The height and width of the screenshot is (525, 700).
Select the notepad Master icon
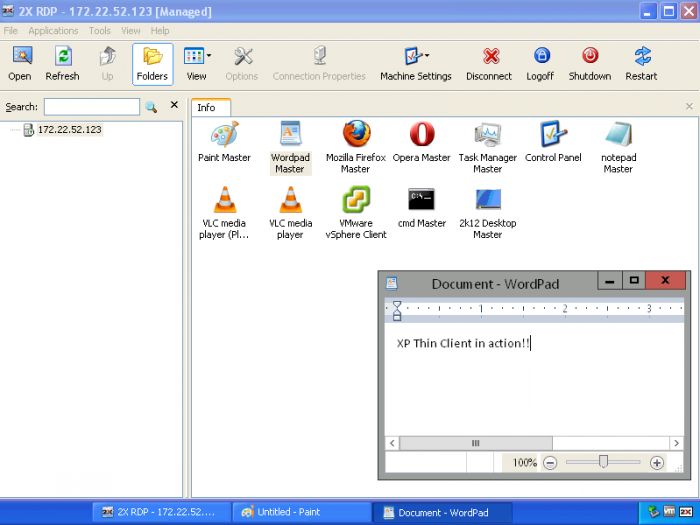619,147
